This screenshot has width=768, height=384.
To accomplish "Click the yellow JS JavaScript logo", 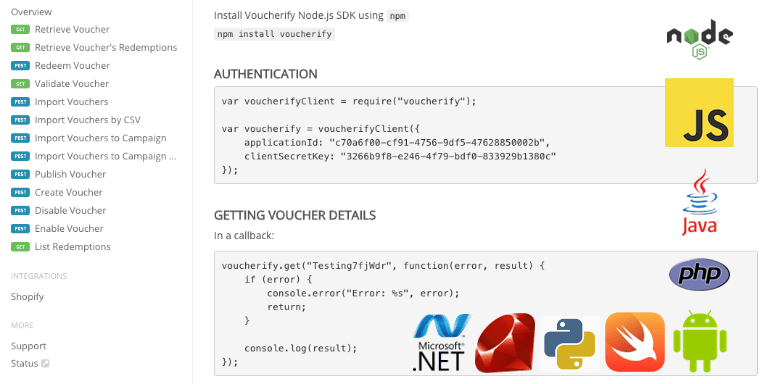I will pyautogui.click(x=699, y=112).
